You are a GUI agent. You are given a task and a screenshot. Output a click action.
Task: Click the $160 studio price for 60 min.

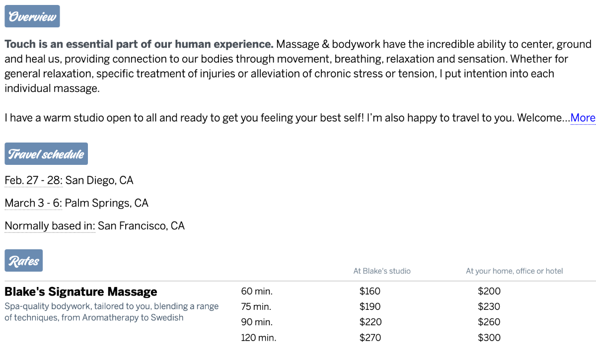(x=370, y=291)
